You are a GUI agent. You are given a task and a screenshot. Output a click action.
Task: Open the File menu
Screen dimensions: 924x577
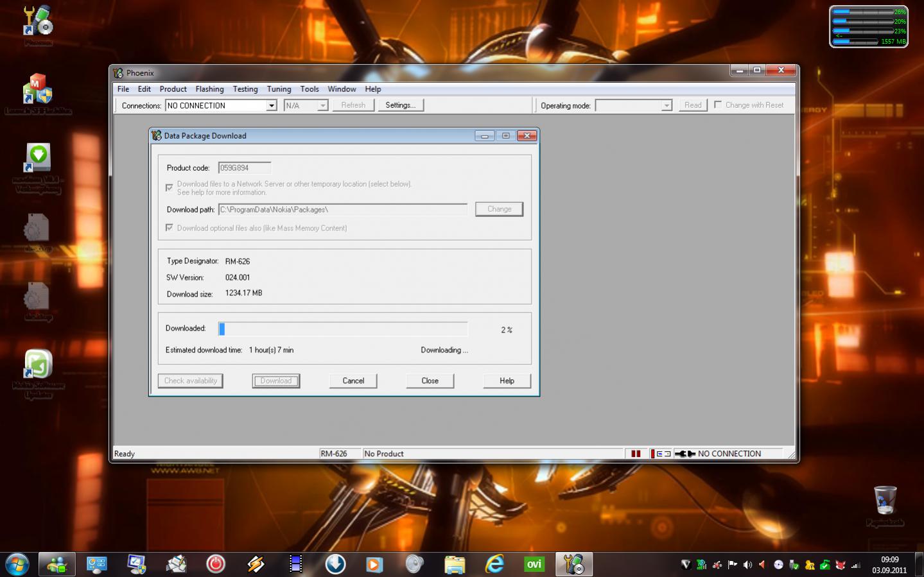(x=123, y=89)
